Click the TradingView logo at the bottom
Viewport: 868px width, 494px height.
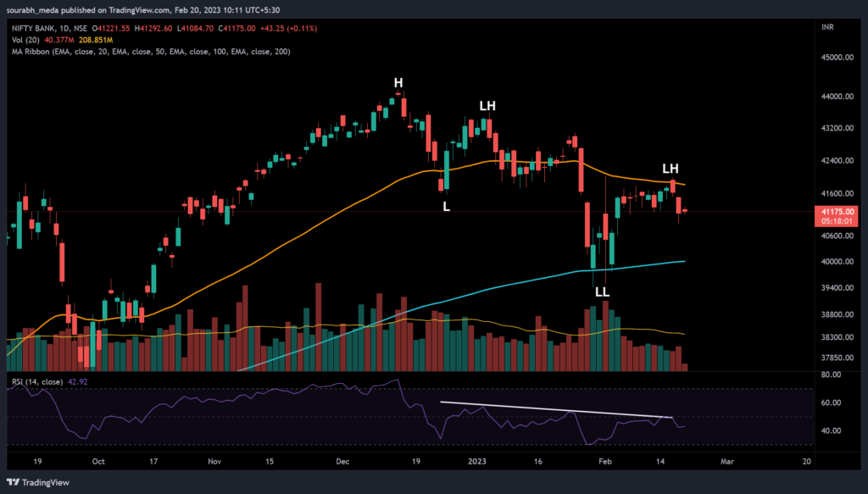(x=38, y=482)
